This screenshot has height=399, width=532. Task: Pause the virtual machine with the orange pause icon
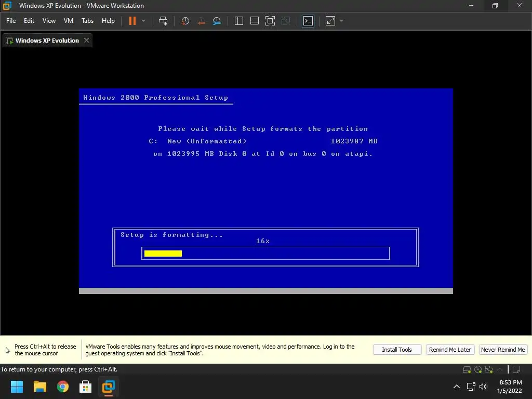tap(132, 21)
